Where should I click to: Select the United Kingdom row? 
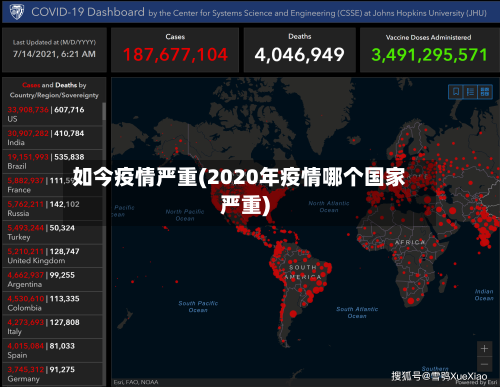[x=52, y=256]
